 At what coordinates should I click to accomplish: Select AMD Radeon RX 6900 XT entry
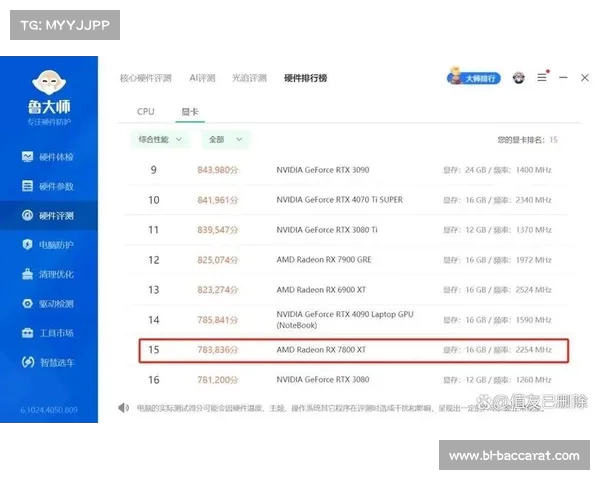point(321,290)
